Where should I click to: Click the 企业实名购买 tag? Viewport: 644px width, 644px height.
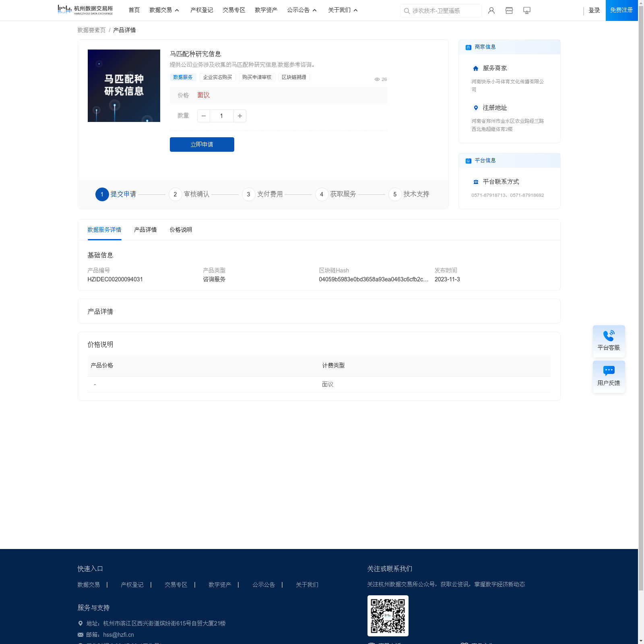click(x=218, y=77)
